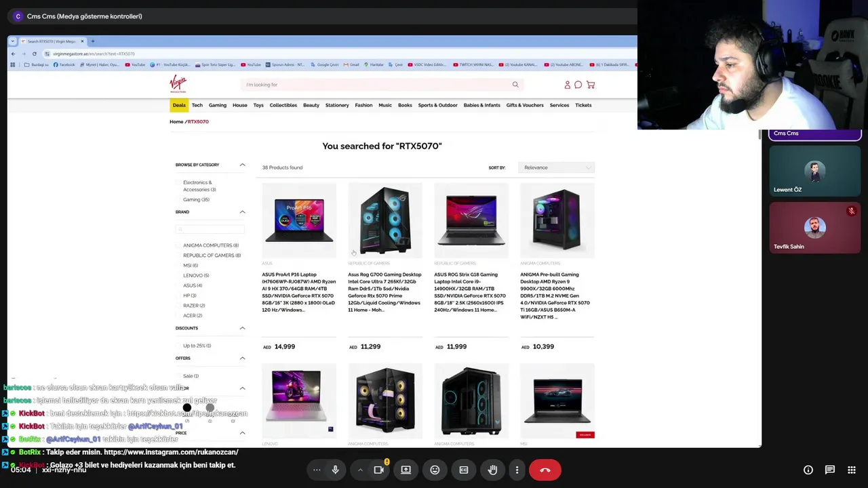The width and height of the screenshot is (868, 488).
Task: Open the Sports & Outdoor menu
Action: click(x=438, y=105)
